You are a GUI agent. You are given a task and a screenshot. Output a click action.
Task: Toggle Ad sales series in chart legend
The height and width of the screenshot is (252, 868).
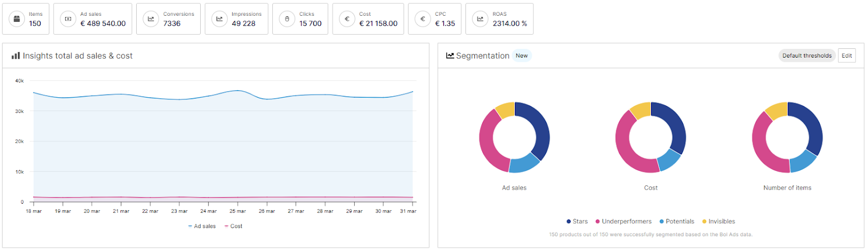coord(202,226)
